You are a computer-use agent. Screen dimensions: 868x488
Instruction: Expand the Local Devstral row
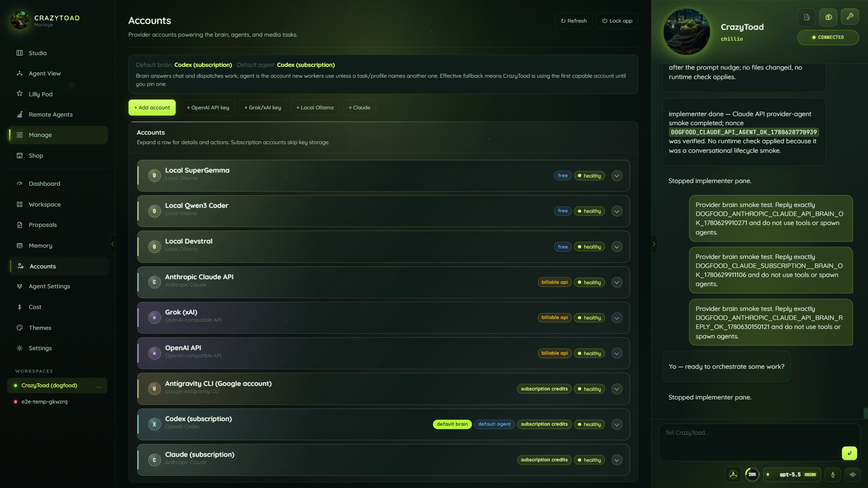pyautogui.click(x=617, y=247)
